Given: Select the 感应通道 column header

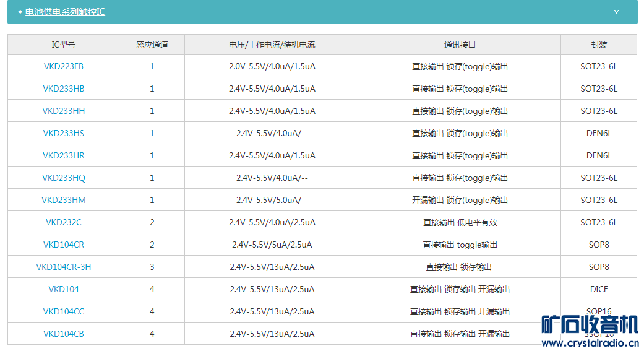Looking at the screenshot, I should pos(152,45).
